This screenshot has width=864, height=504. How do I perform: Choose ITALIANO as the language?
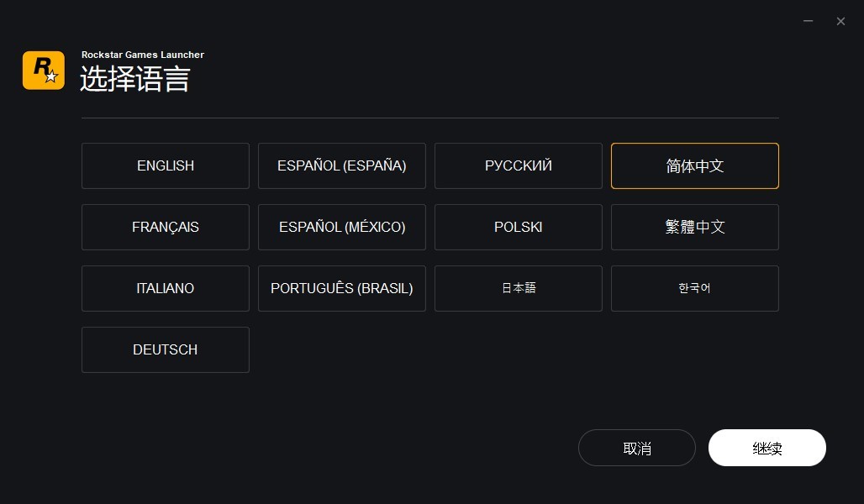coord(165,288)
